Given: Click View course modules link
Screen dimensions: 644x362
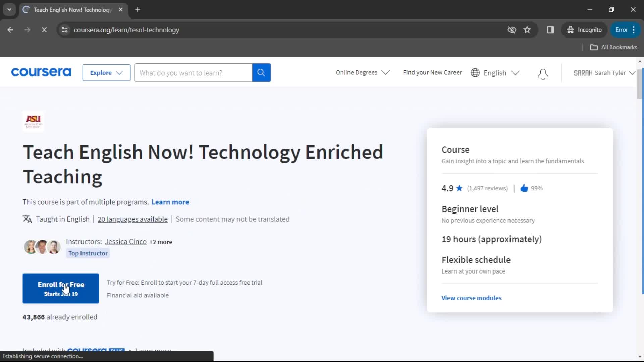Looking at the screenshot, I should tap(471, 298).
